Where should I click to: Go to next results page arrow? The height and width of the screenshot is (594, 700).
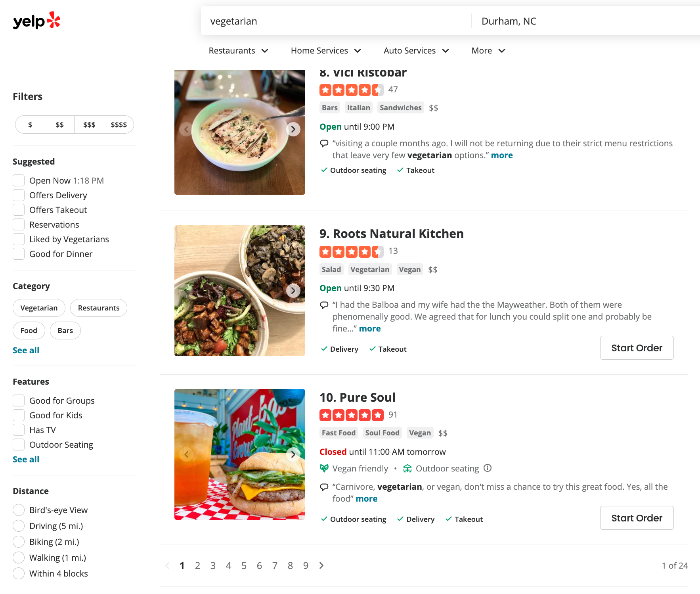pos(321,565)
